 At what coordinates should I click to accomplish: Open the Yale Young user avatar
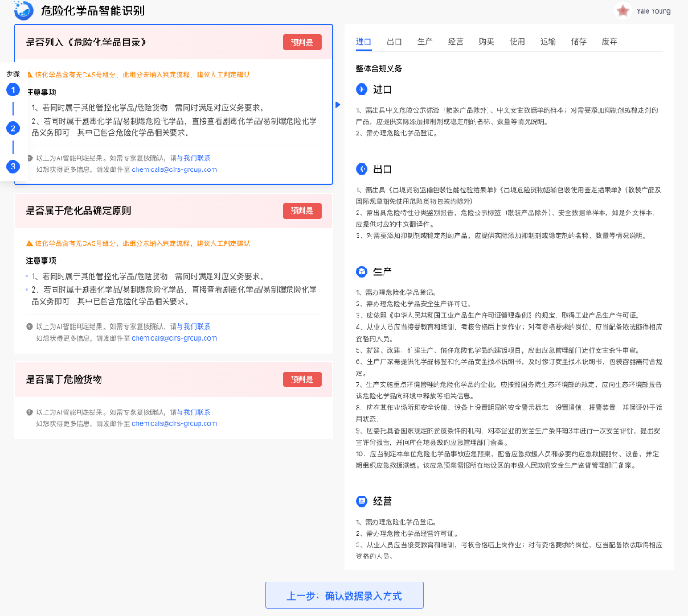coord(623,11)
